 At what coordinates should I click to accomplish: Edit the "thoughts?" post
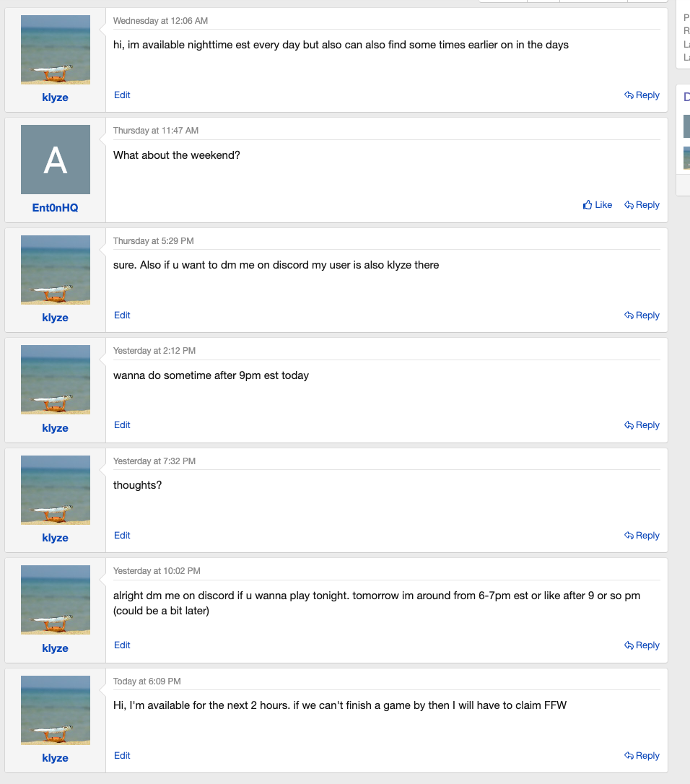122,536
